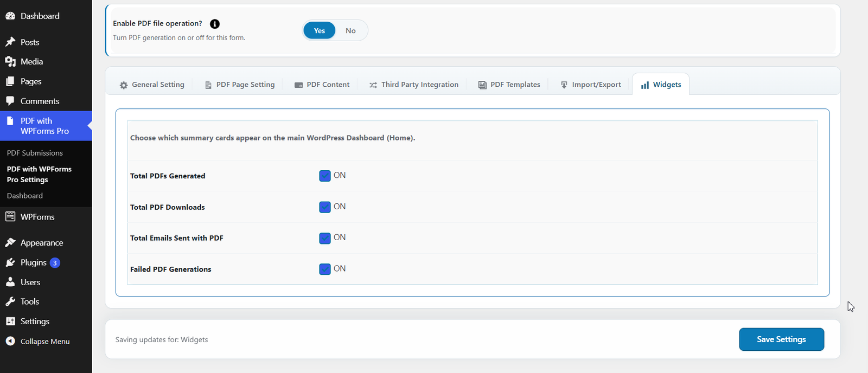
Task: Click the 'Total Emails Sent with PDF' label
Action: click(177, 238)
